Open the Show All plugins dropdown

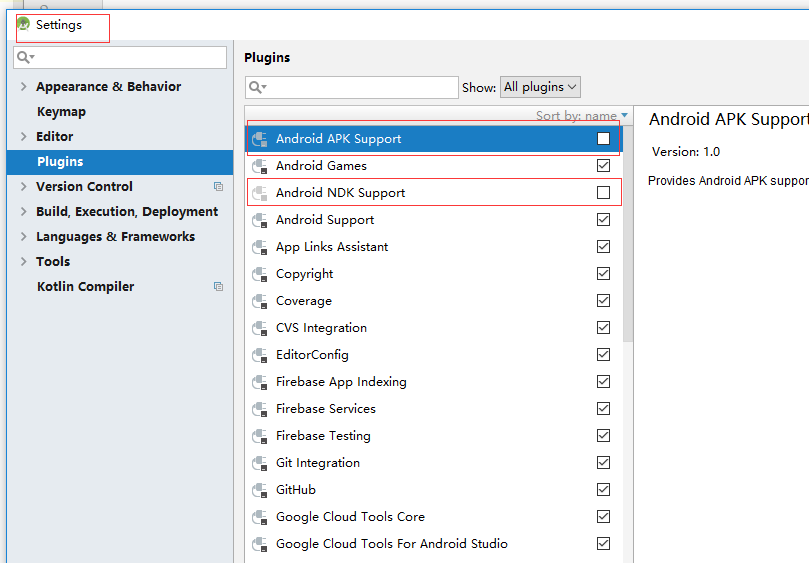pyautogui.click(x=540, y=87)
